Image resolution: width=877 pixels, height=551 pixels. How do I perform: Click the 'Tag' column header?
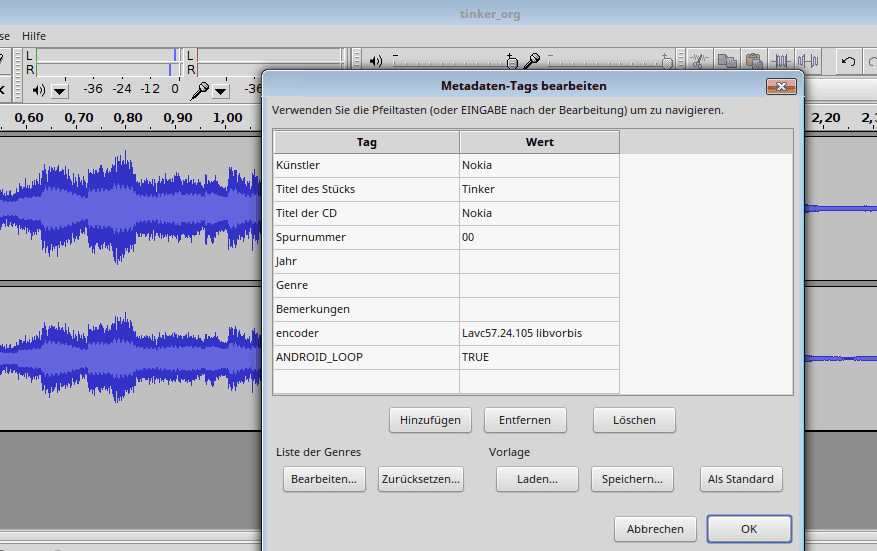(x=366, y=142)
